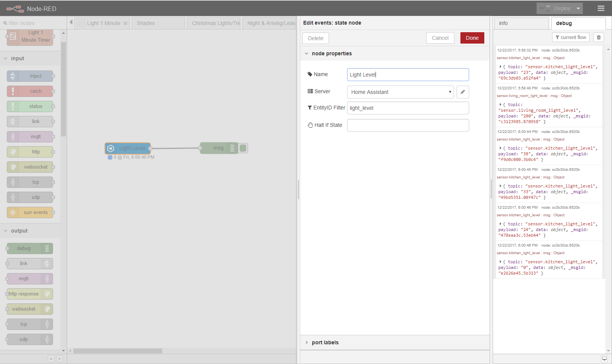
Task: Click Delete to remove the state node
Action: coord(315,38)
